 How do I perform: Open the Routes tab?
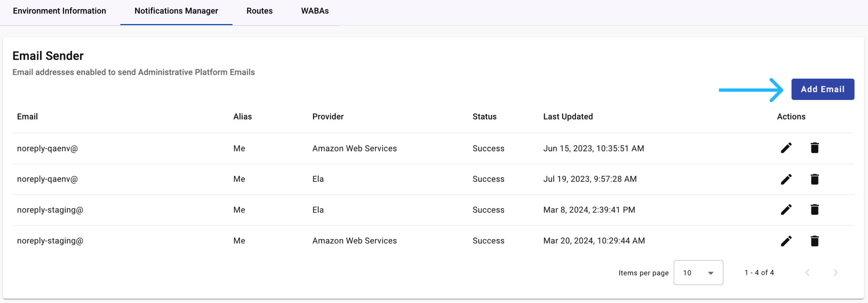click(x=260, y=11)
